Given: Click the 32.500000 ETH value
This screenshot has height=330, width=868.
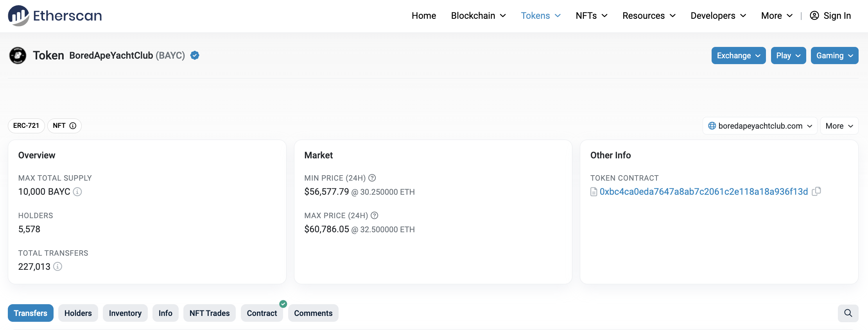Looking at the screenshot, I should click(387, 230).
